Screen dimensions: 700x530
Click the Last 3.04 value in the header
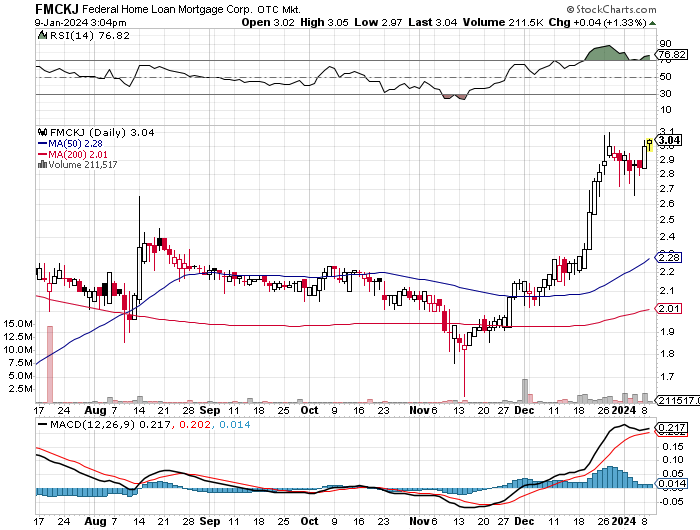pos(433,22)
